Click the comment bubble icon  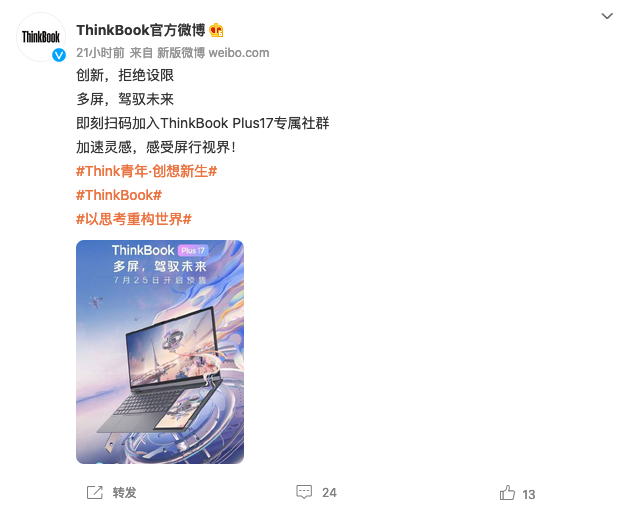304,492
